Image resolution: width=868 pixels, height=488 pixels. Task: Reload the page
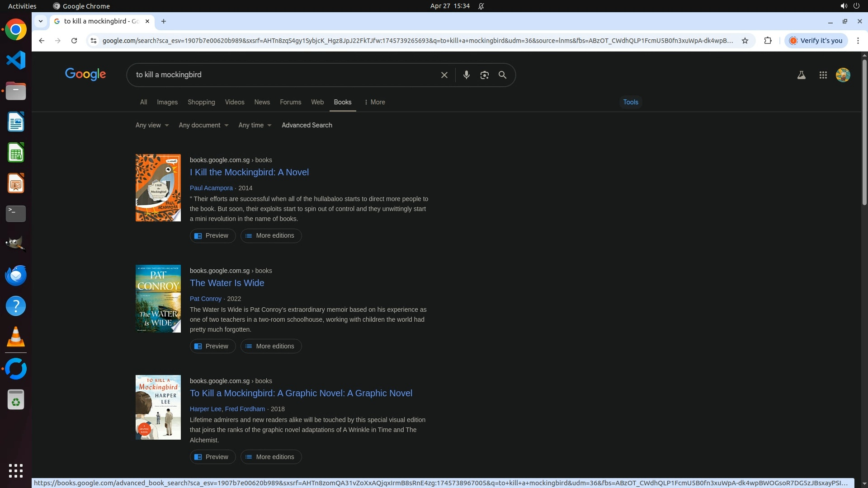[74, 41]
